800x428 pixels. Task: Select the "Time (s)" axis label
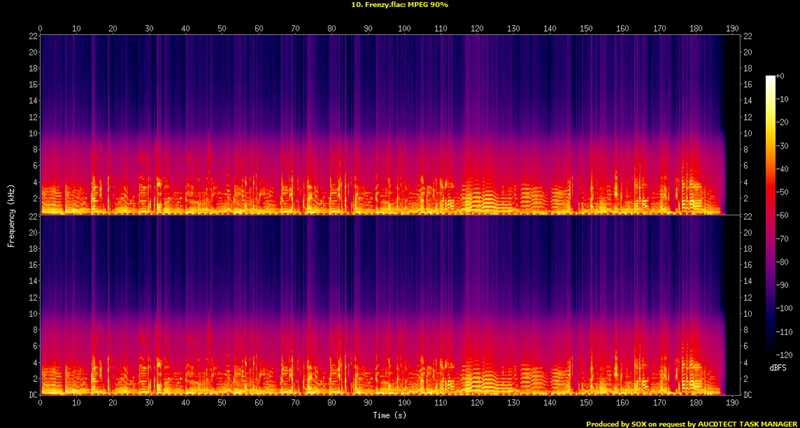[x=387, y=414]
